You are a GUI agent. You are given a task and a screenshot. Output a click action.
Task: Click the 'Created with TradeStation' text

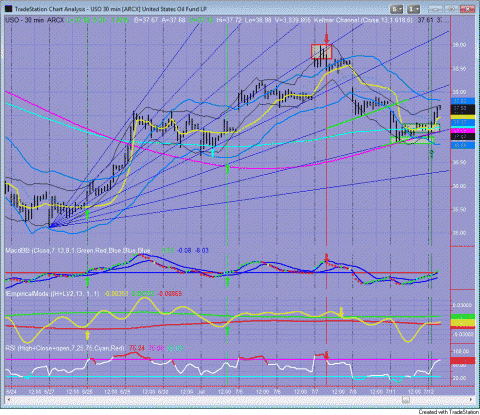pyautogui.click(x=448, y=412)
